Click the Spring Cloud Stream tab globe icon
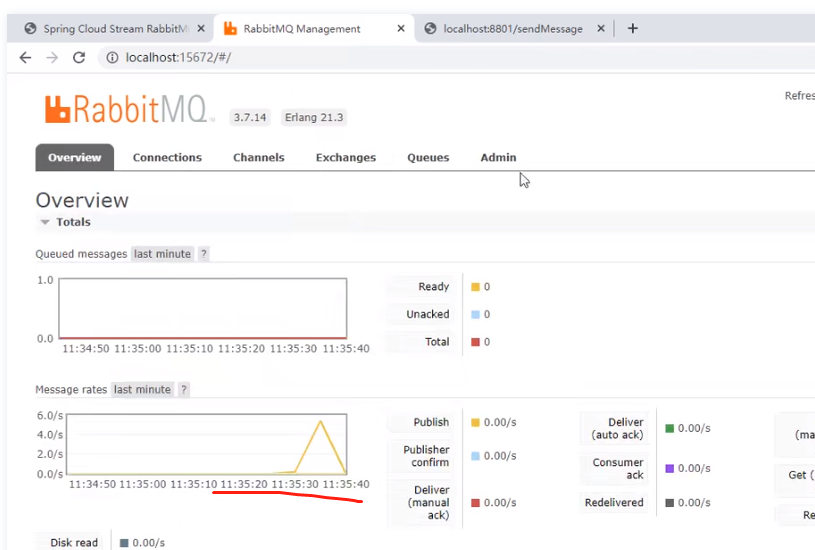The width and height of the screenshot is (815, 550). [x=31, y=29]
